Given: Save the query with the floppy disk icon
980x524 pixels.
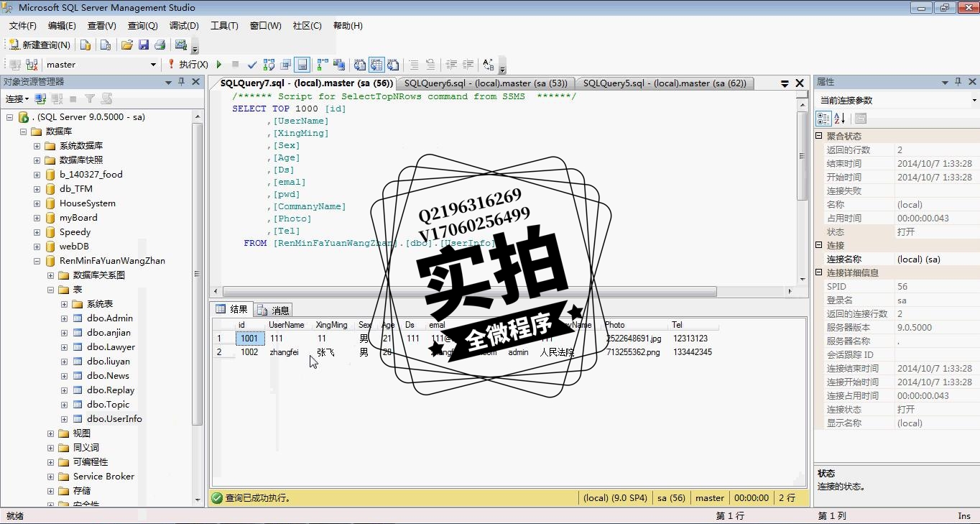Looking at the screenshot, I should [x=144, y=45].
